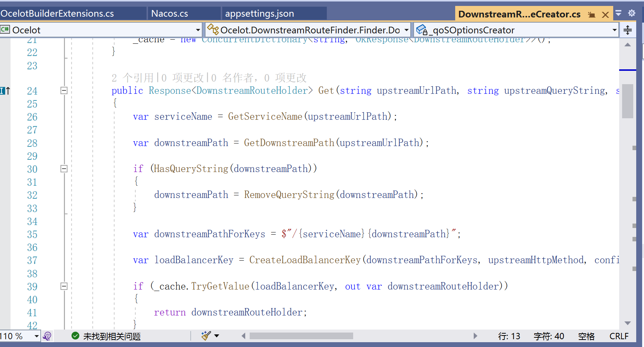Collapse the Get method at line 24
Viewport: 644px width, 347px height.
pyautogui.click(x=64, y=90)
